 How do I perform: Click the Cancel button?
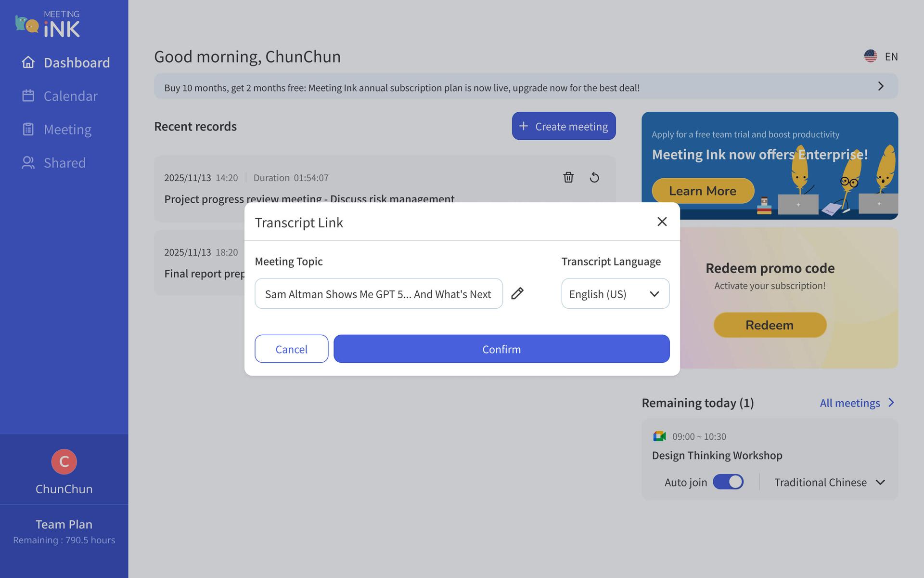pyautogui.click(x=291, y=349)
